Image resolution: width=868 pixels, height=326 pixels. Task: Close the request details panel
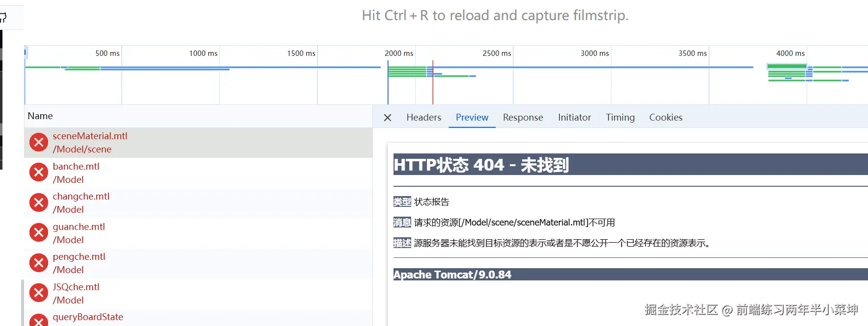[388, 118]
